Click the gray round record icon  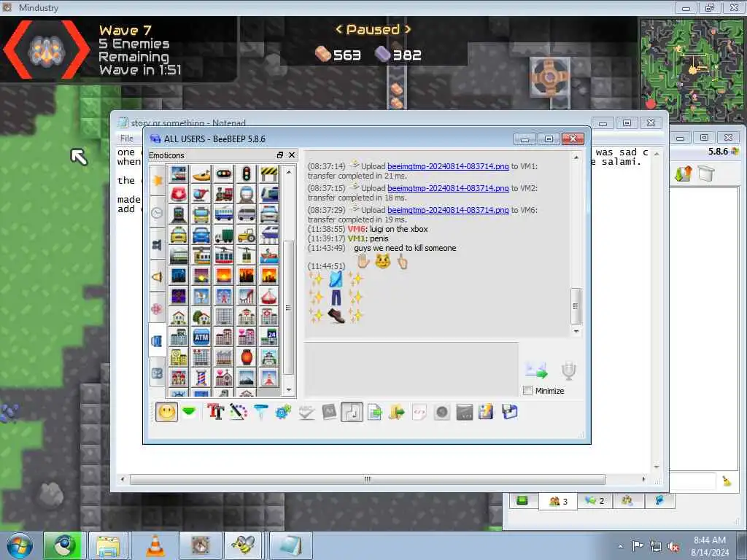pyautogui.click(x=441, y=412)
